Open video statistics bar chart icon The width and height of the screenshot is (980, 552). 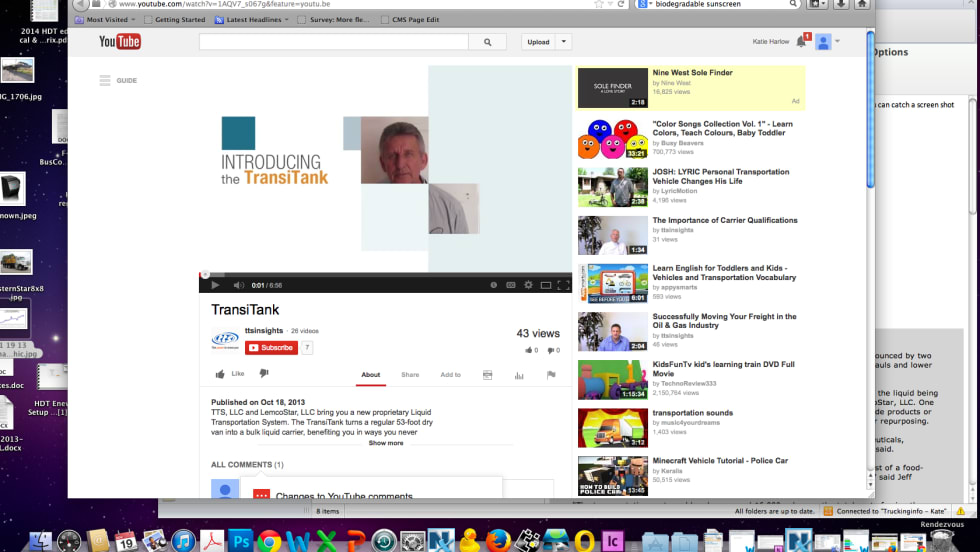click(519, 375)
